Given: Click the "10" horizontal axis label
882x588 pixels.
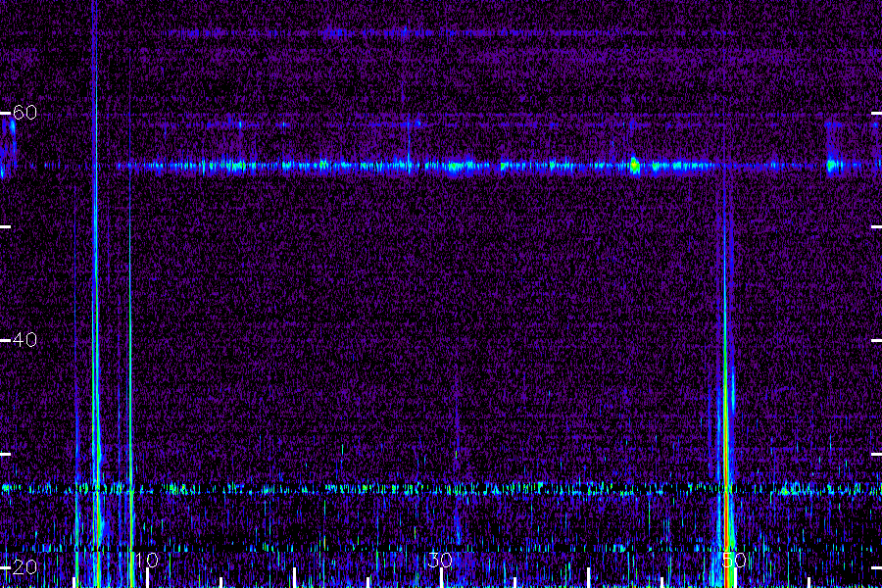Looking at the screenshot, I should (146, 560).
